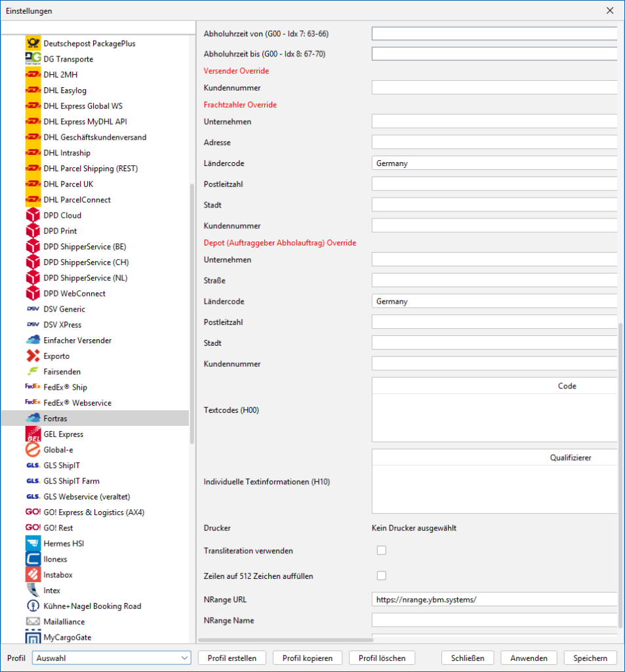Tick Zeilen auf 512 Zeichen auffüllen checkbox

381,576
